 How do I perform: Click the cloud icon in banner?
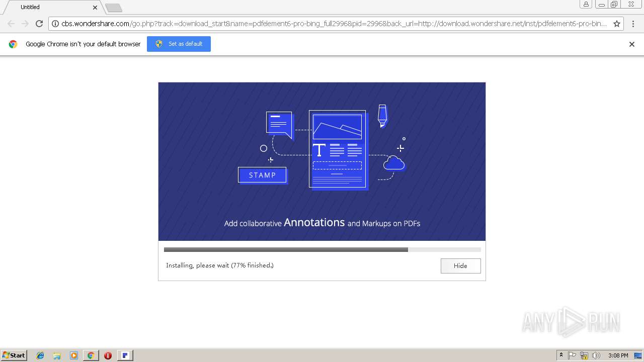coord(394,163)
